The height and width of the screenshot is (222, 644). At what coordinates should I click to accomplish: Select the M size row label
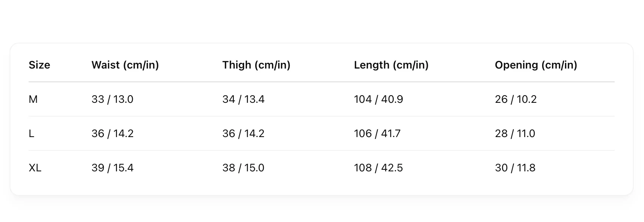(x=33, y=99)
